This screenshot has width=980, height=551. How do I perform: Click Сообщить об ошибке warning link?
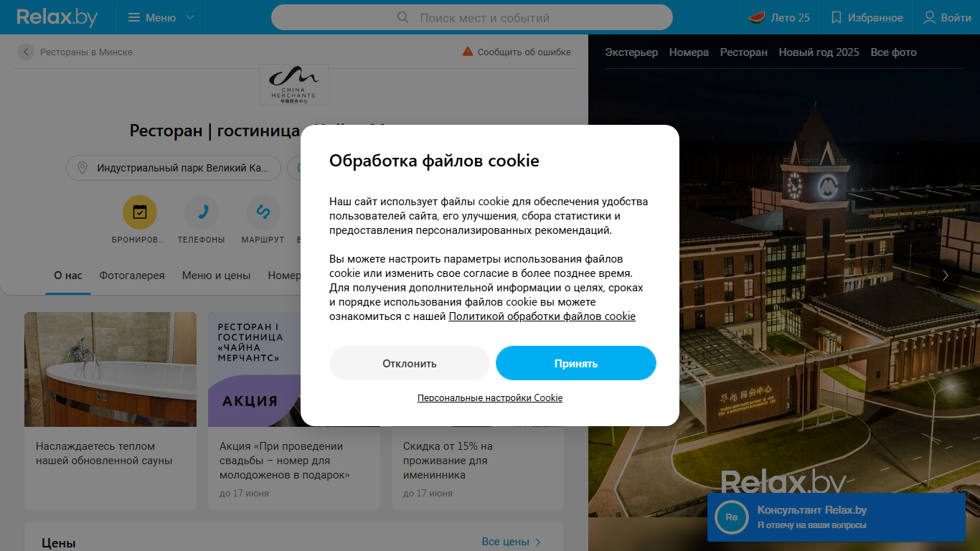517,52
